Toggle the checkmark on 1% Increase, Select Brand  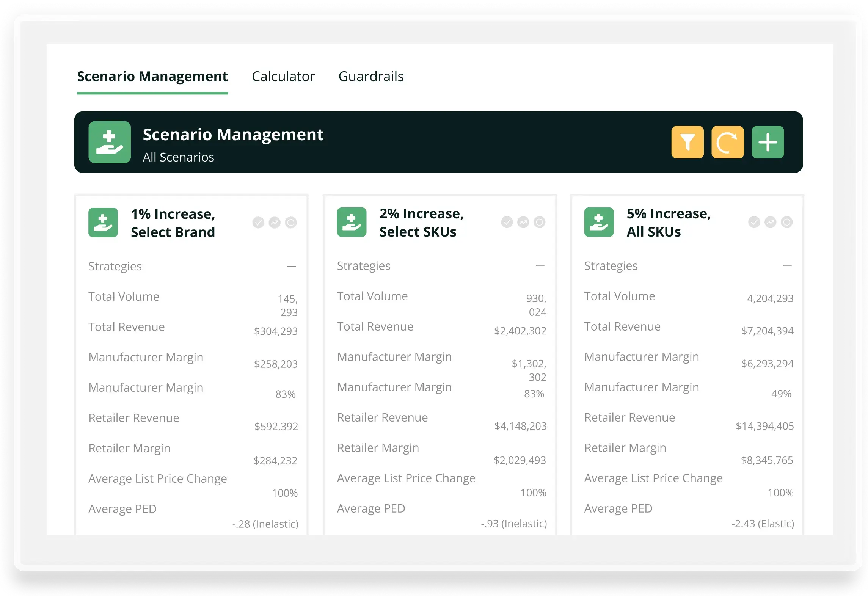258,223
